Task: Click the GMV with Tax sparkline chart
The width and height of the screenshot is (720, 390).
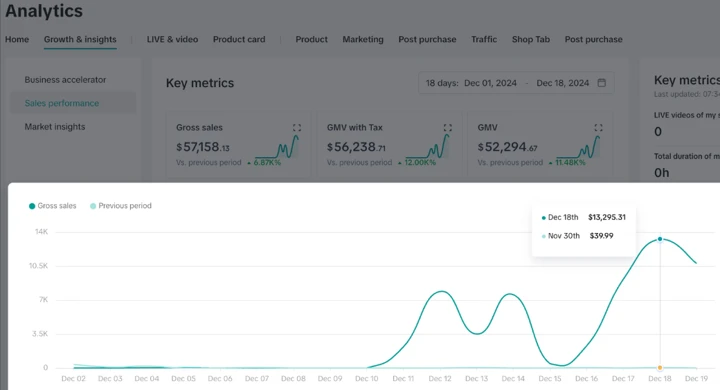Action: point(428,147)
